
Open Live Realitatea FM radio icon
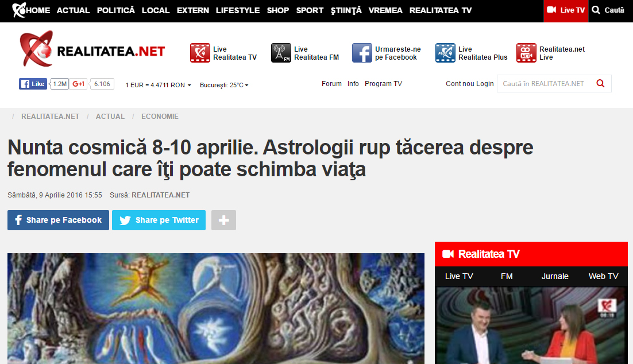pyautogui.click(x=281, y=53)
